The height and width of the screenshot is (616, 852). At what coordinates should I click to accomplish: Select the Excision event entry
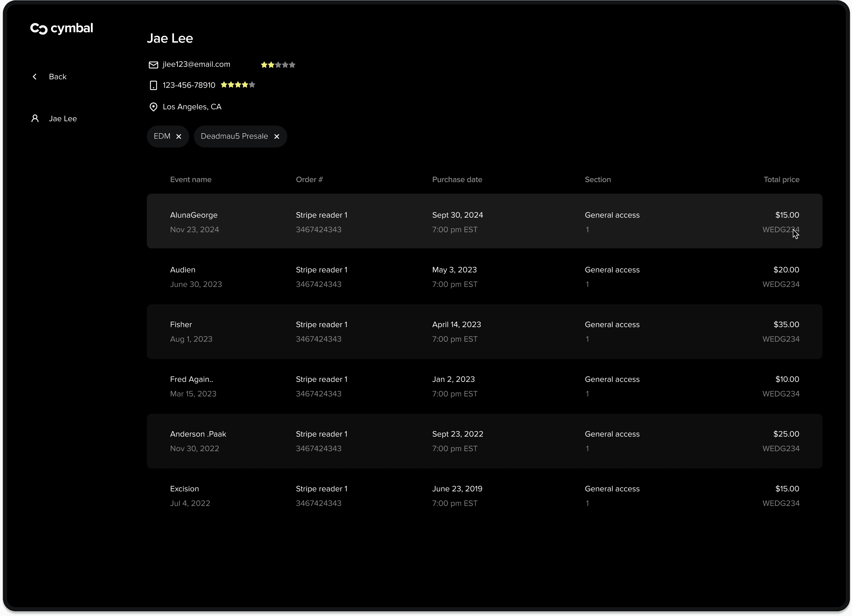click(185, 489)
